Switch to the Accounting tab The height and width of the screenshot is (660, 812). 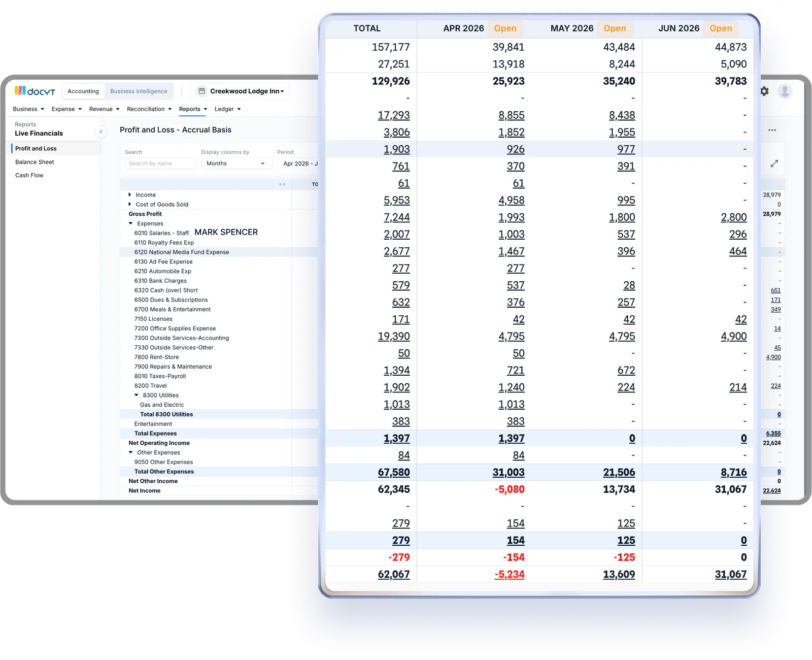(83, 91)
